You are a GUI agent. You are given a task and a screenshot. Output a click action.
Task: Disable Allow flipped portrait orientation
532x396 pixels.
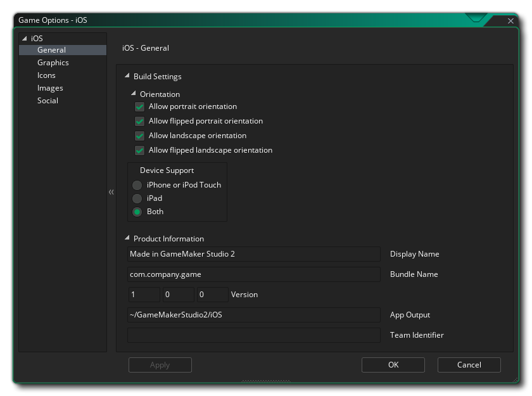pyautogui.click(x=140, y=122)
